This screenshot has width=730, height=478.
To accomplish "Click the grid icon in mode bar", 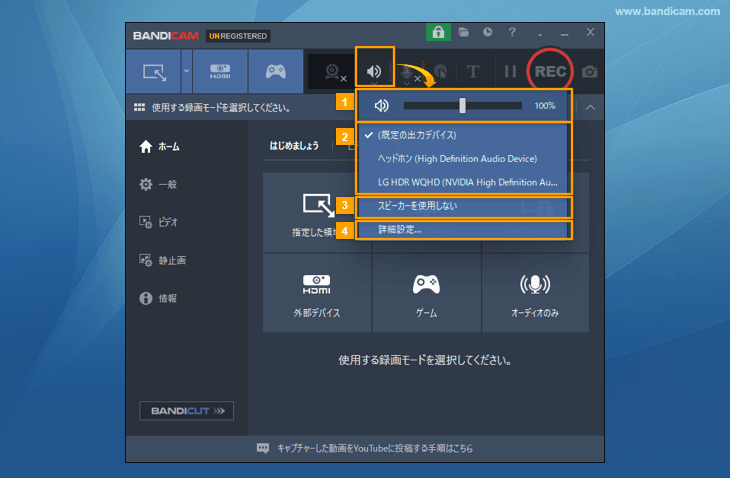I will [139, 108].
